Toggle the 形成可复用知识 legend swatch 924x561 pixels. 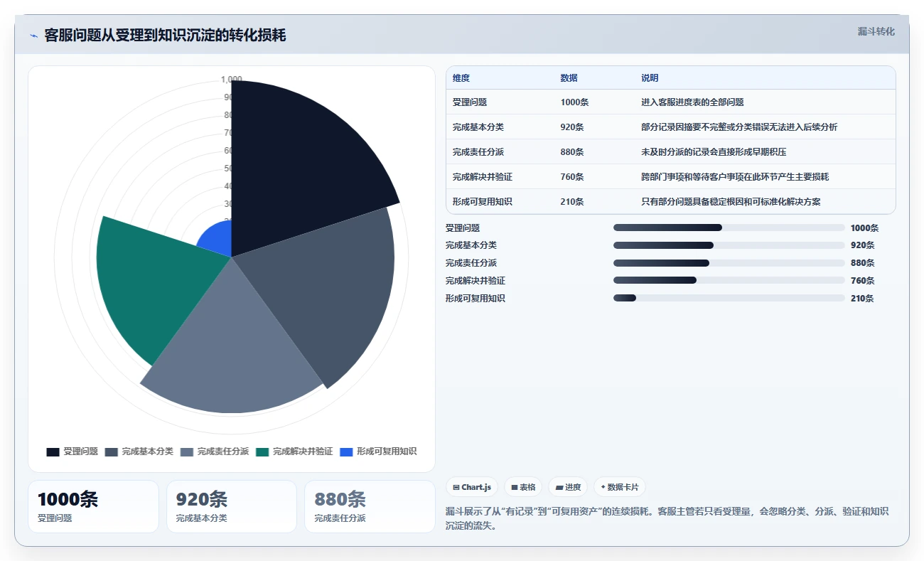(346, 452)
